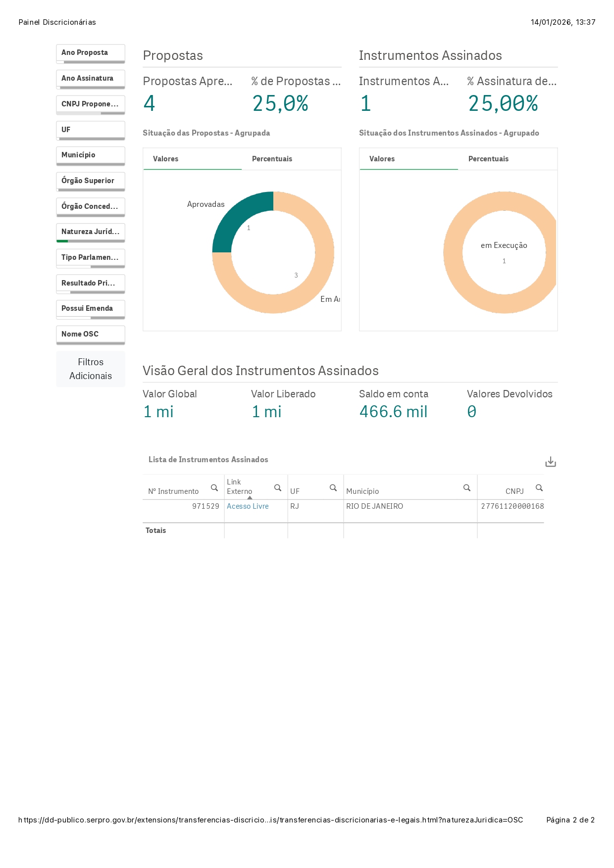Search the Nº Instrumento column
Viewport: 614px width, 868px height.
[x=214, y=488]
